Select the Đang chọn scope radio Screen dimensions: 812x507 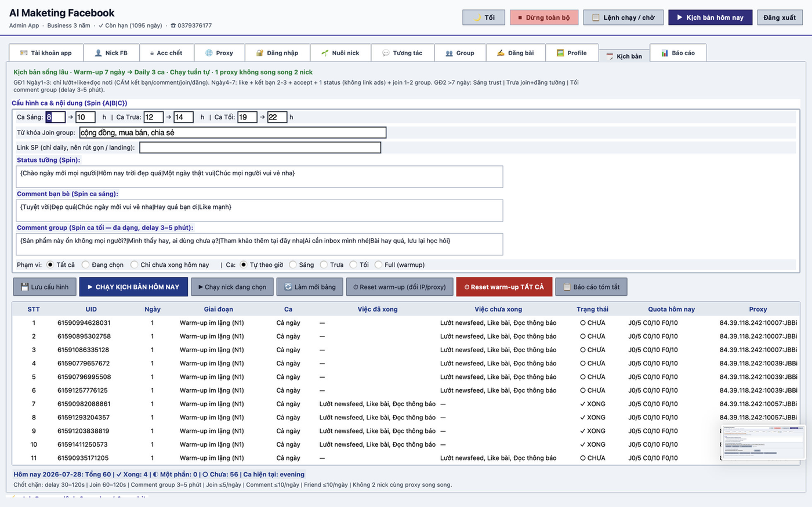pos(85,265)
